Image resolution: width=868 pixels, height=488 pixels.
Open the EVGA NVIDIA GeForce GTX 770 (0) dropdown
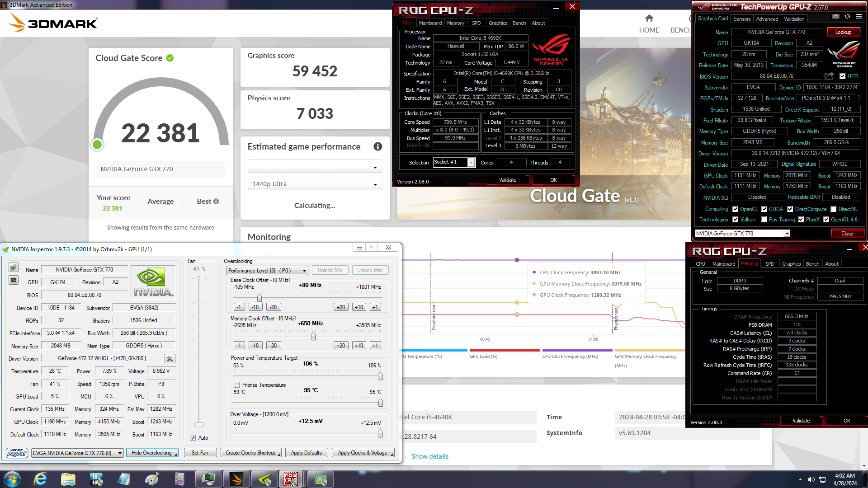click(x=77, y=453)
